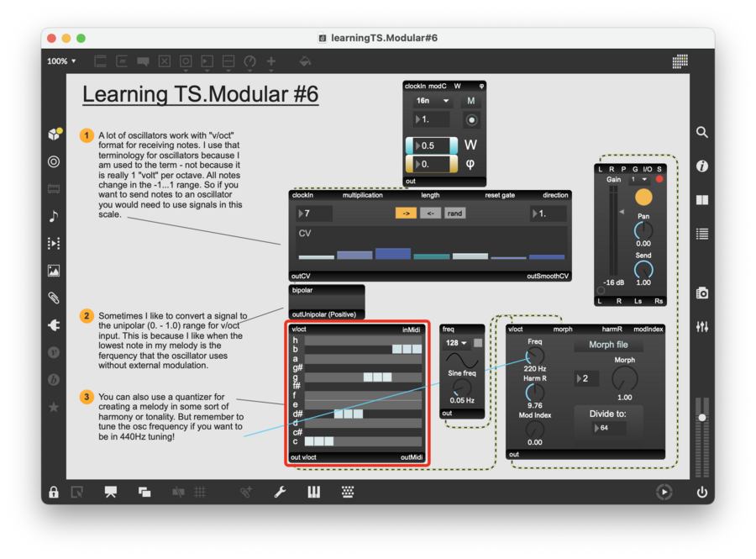756x559 pixels.
Task: Toggle the audio power button
Action: coord(702,493)
